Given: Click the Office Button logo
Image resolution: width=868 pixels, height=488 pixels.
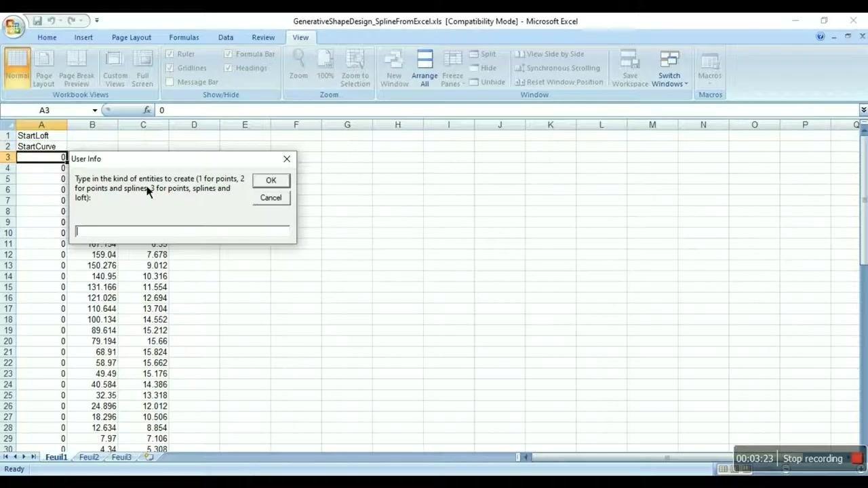Looking at the screenshot, I should pyautogui.click(x=13, y=26).
